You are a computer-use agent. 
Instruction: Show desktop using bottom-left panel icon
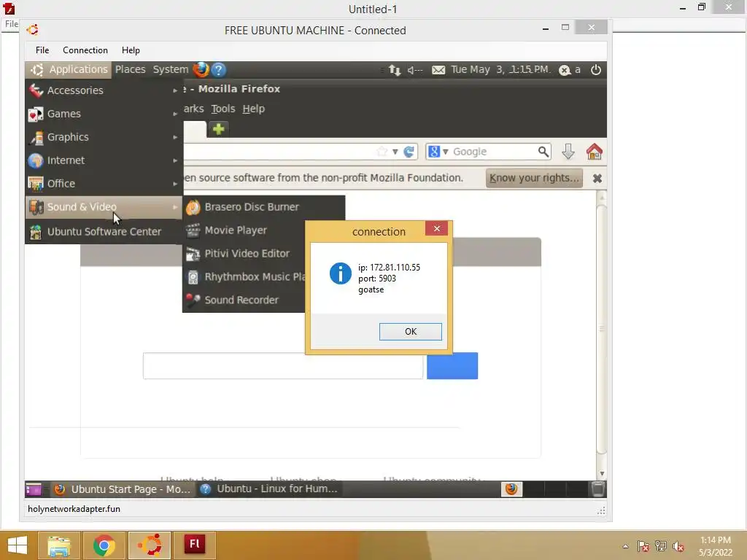pos(34,489)
